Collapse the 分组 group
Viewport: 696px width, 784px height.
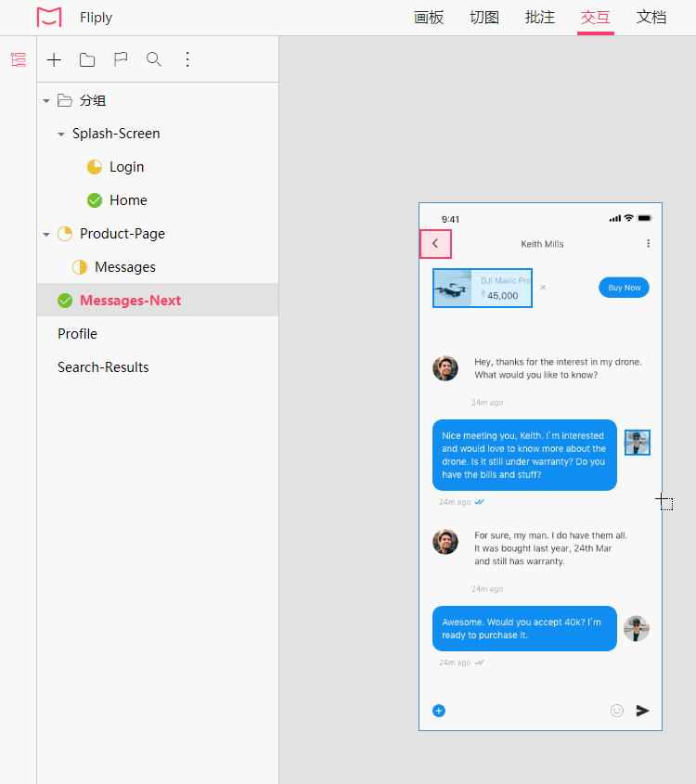tap(46, 101)
